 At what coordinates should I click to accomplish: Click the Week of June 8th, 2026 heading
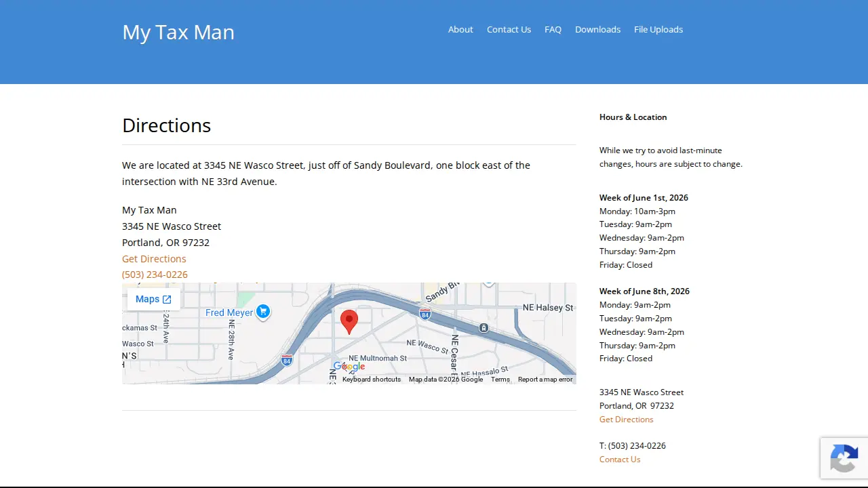644,291
